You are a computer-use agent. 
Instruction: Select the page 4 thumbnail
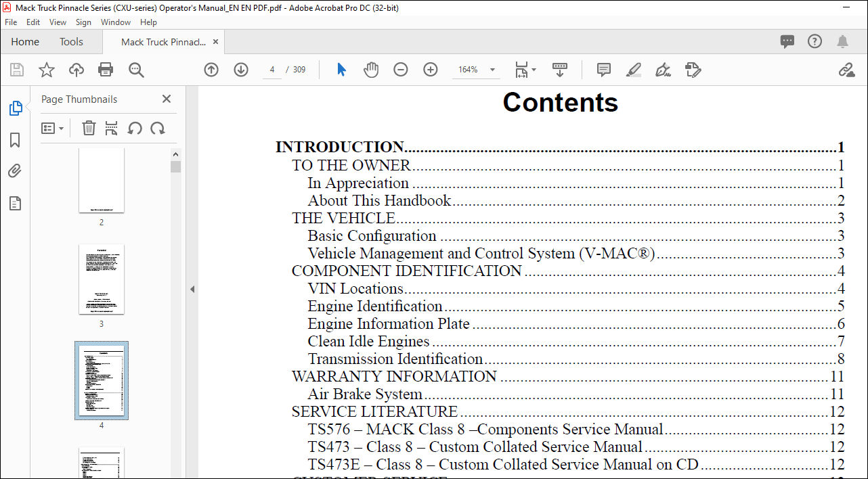(x=102, y=380)
